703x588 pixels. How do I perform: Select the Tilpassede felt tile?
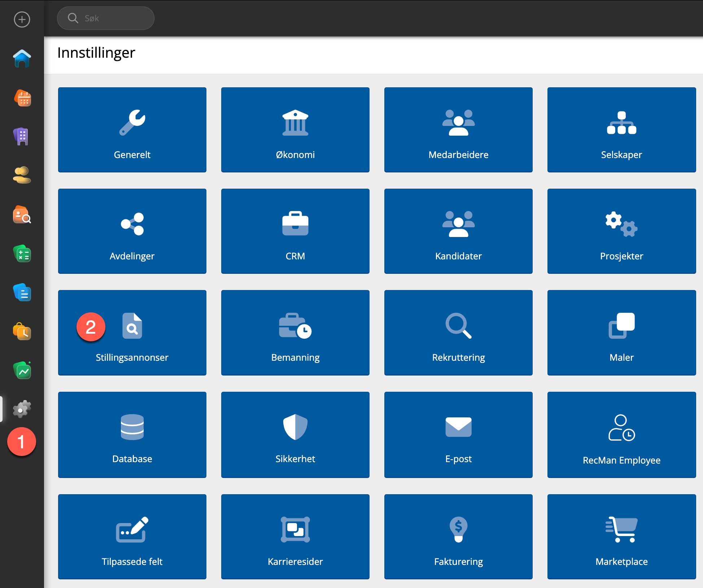[132, 536]
